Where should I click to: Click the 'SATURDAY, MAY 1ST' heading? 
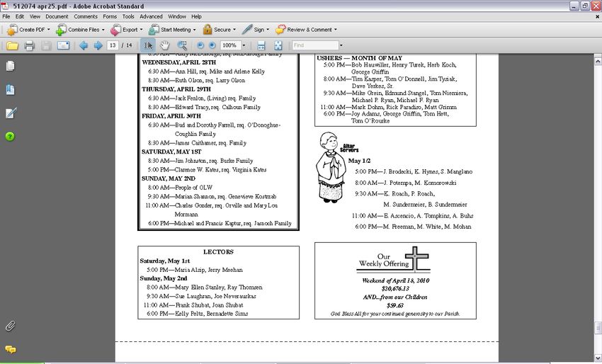pyautogui.click(x=171, y=152)
